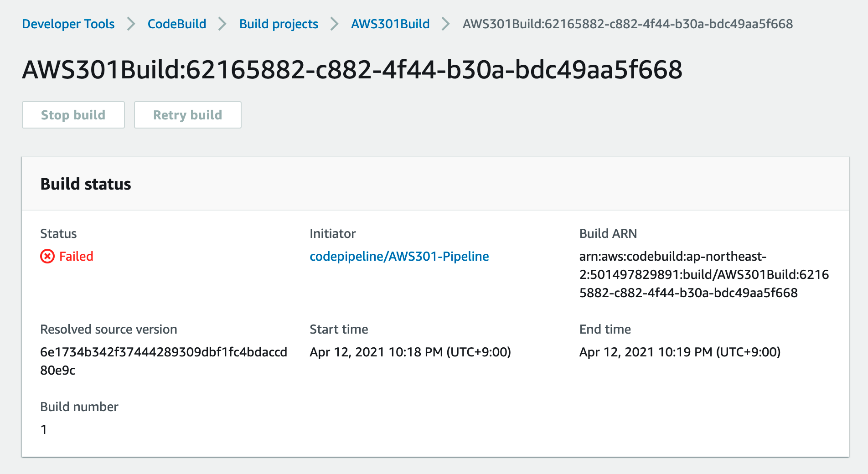
Task: Click the Retry build button
Action: 188,115
